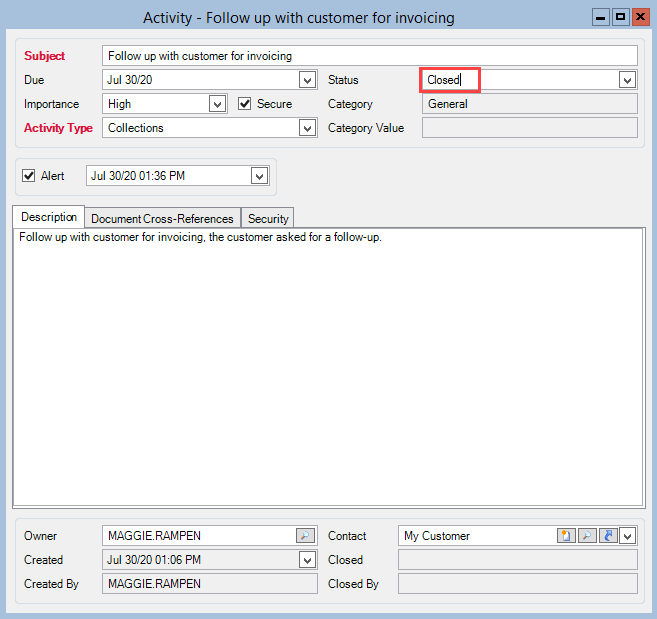Expand the Importance dropdown

(217, 104)
